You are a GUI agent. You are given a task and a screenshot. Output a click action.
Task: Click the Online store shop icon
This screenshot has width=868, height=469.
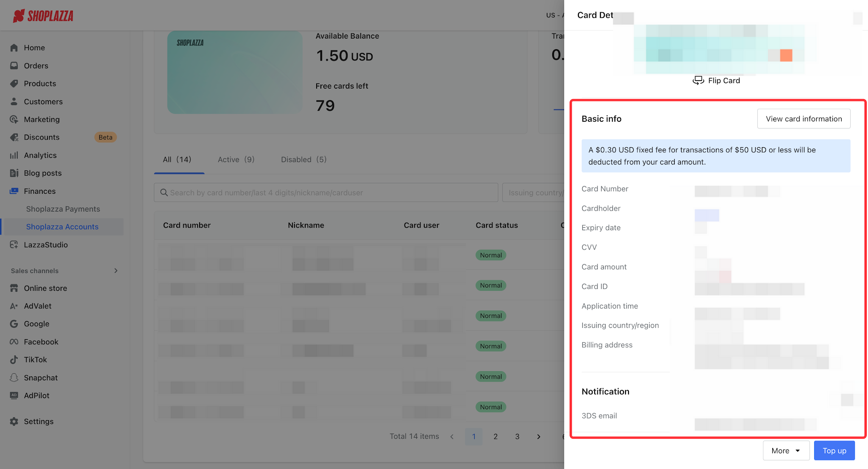(x=14, y=288)
